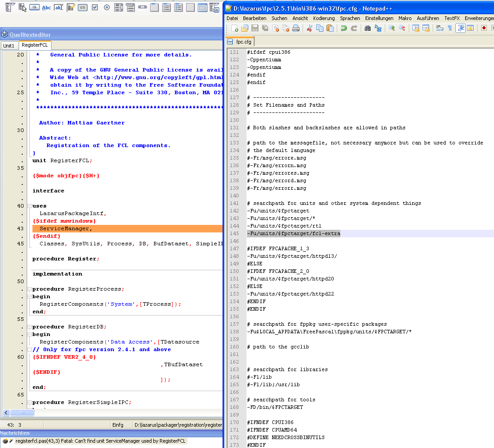Select the TCheckBox component in Lazarus palette
The width and height of the screenshot is (494, 448).
[95, 8]
